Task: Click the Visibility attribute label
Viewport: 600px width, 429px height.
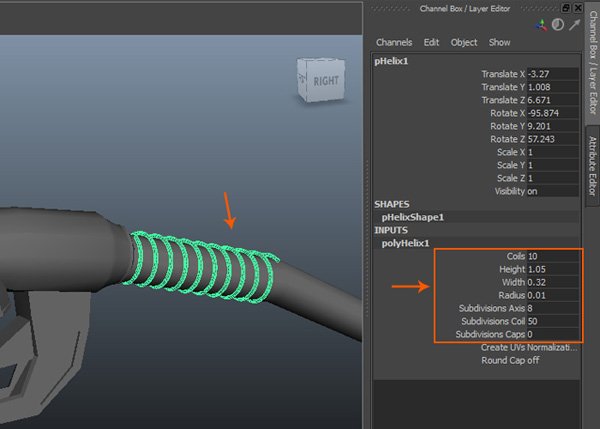Action: pos(510,191)
